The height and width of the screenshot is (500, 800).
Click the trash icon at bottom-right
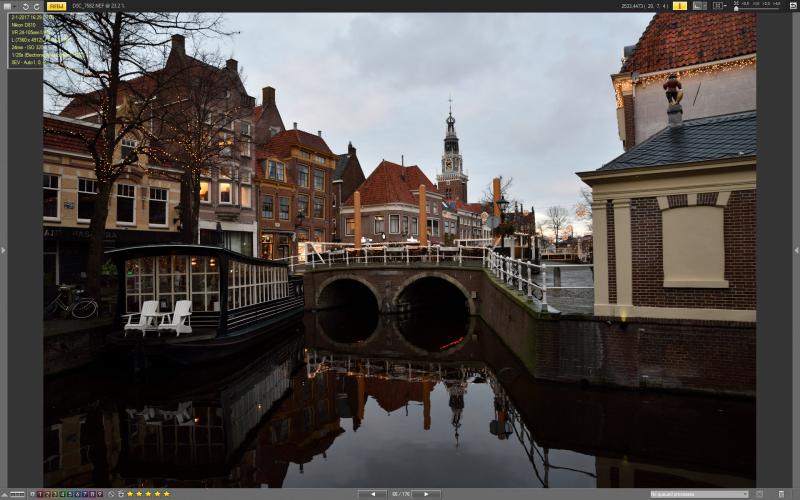[x=782, y=494]
